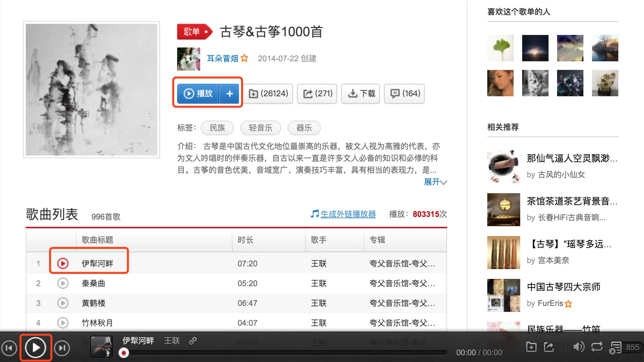Click the play button in bottom player bar
Viewport: 644px width, 362px height.
point(36,347)
